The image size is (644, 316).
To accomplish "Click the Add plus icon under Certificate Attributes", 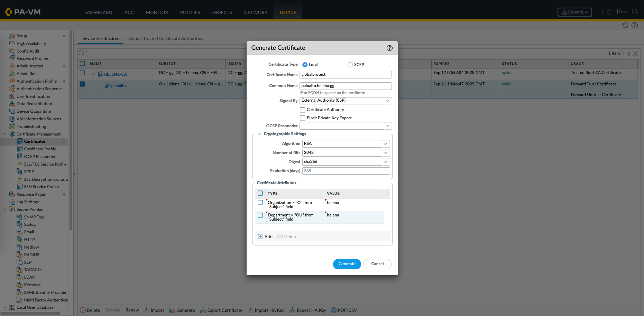I will pos(260,236).
